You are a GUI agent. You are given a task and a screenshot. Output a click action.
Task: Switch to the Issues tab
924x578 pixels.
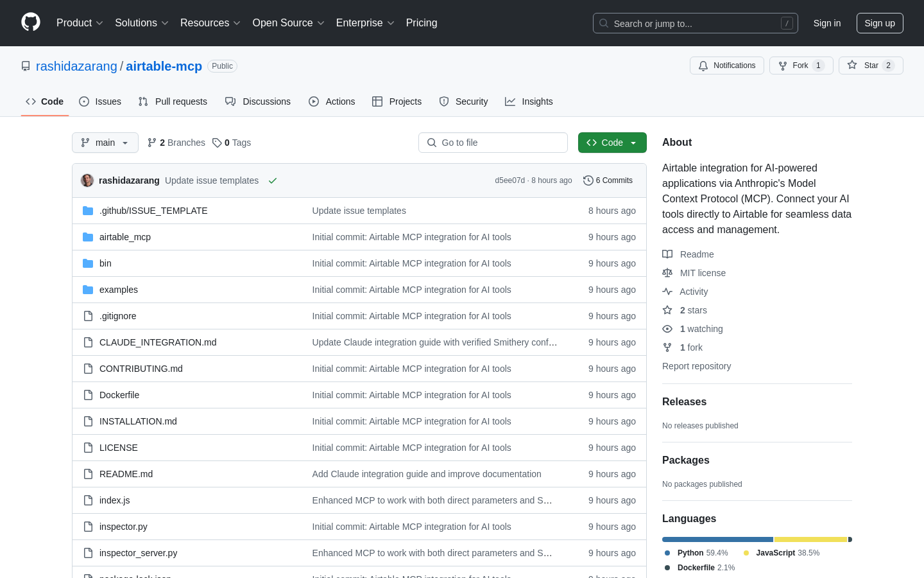[x=100, y=101]
